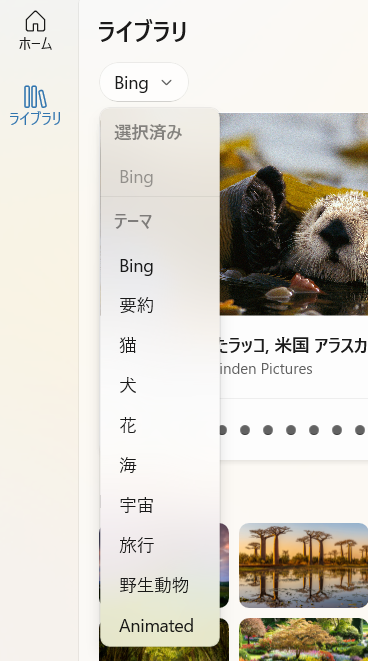Select the 花 theme option
This screenshot has width=368, height=661.
point(160,426)
